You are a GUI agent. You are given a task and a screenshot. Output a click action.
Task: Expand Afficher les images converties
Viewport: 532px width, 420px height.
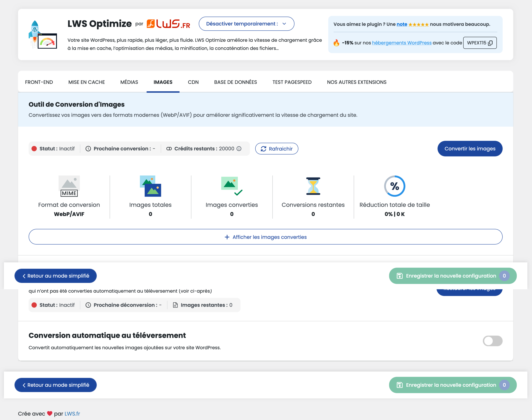pyautogui.click(x=265, y=237)
